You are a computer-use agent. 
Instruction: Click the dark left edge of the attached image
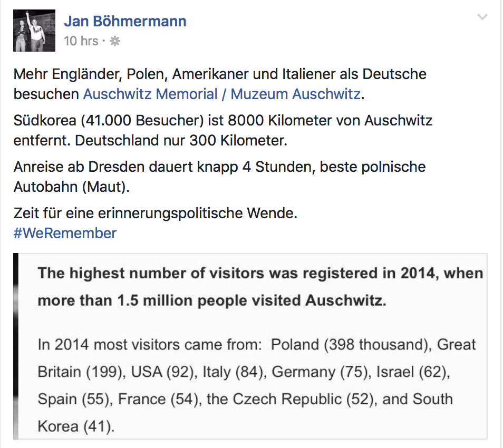16,346
